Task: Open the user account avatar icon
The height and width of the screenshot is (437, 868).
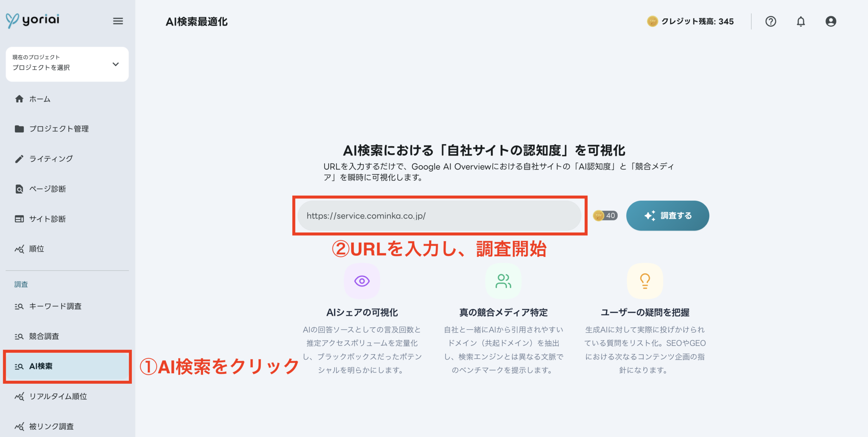Action: click(x=830, y=21)
